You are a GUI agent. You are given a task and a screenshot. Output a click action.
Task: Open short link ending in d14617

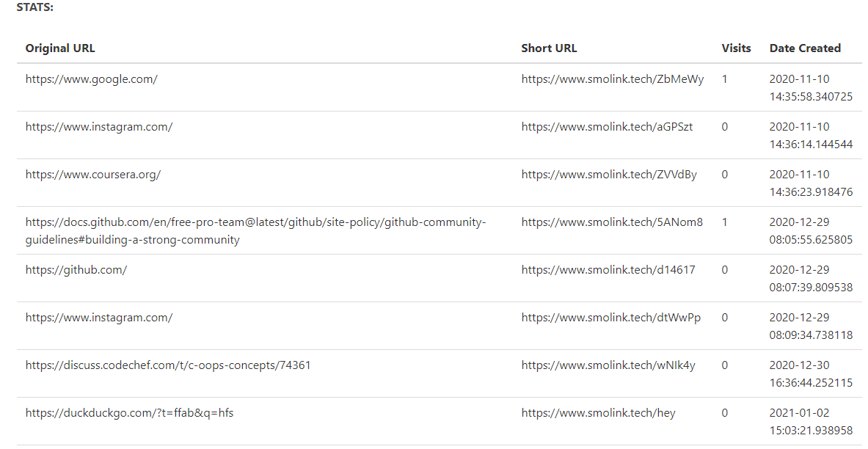click(x=608, y=270)
